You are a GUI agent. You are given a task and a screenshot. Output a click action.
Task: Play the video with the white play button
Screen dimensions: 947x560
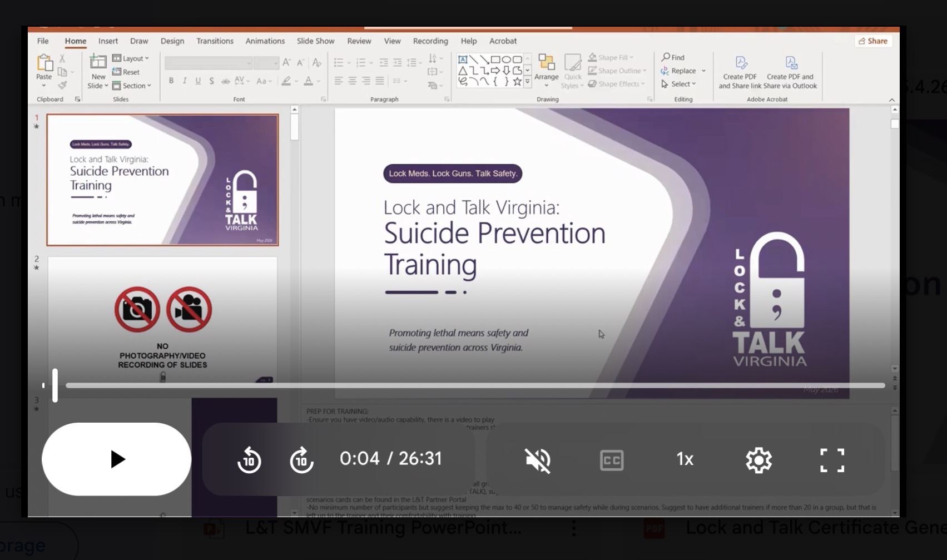pos(117,459)
